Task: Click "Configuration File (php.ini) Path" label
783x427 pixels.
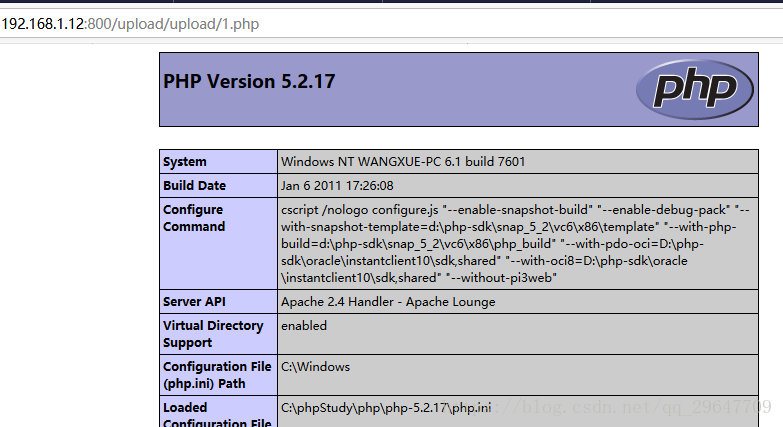Action: coord(217,375)
